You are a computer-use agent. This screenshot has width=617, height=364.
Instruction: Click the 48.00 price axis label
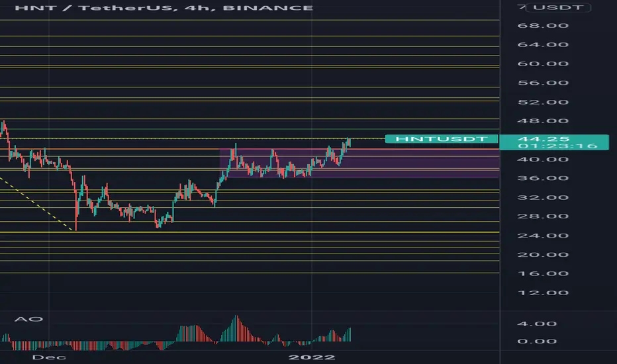[x=543, y=121]
